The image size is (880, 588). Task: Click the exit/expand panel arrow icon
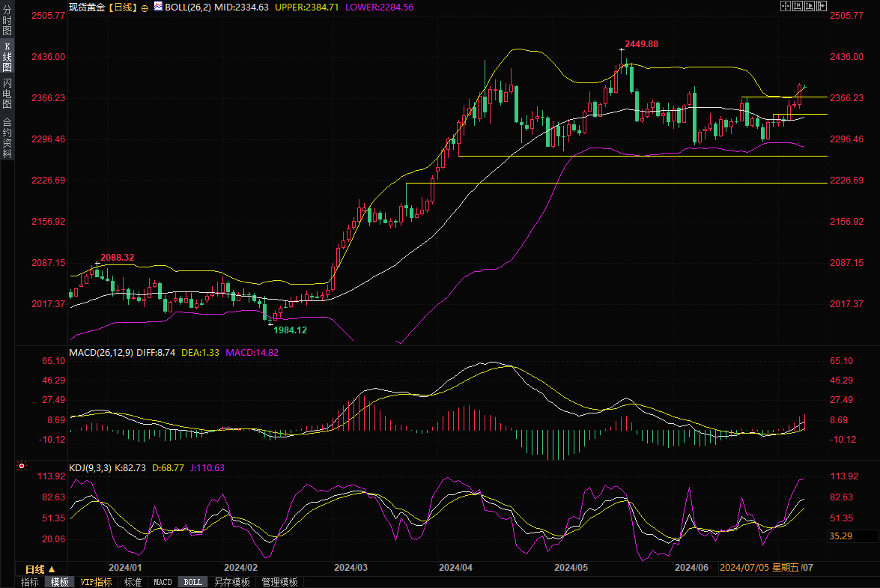(x=822, y=6)
